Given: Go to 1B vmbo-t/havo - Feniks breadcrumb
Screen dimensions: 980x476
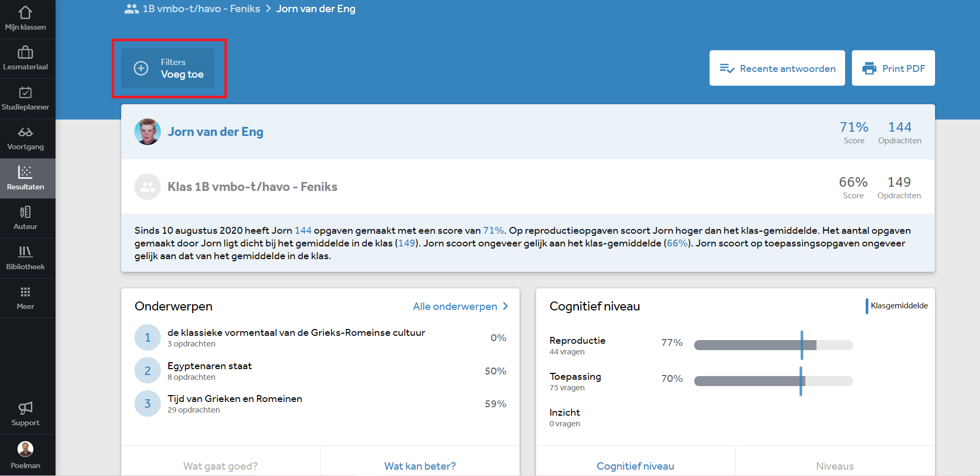Looking at the screenshot, I should pos(201,9).
